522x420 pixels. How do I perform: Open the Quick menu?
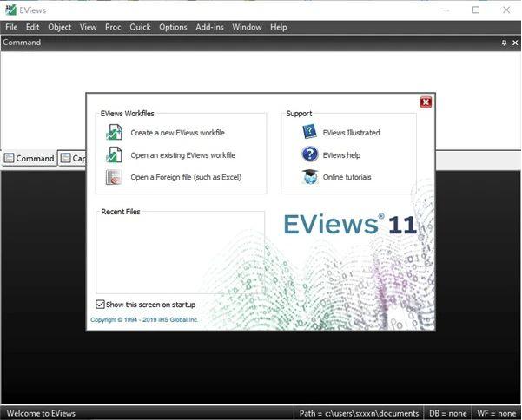[x=140, y=27]
